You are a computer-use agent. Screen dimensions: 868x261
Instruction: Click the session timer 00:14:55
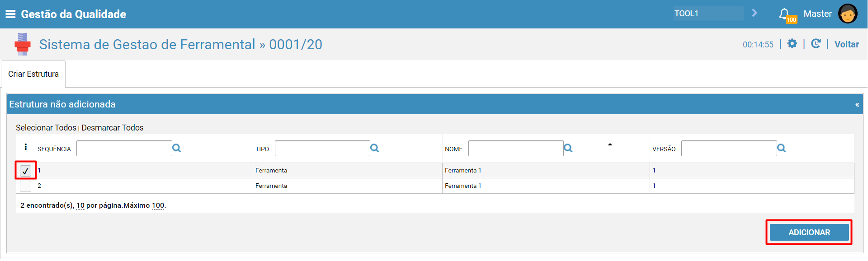(x=758, y=44)
